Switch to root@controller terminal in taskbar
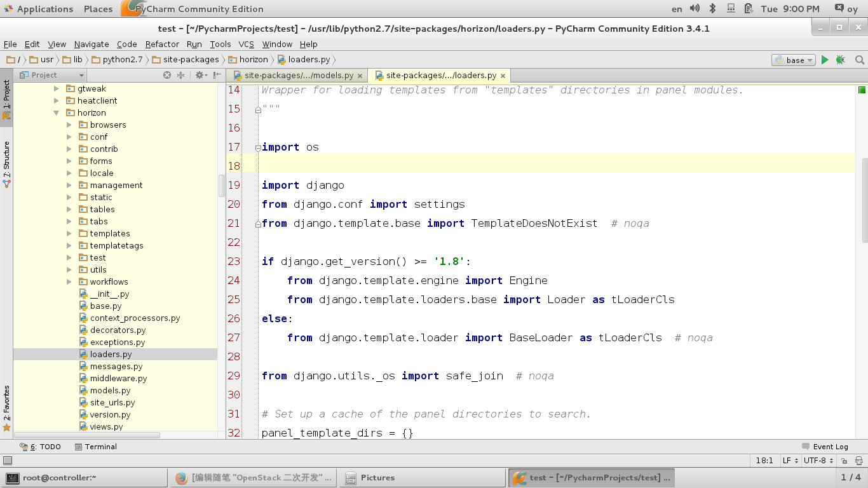This screenshot has height=488, width=868. point(83,478)
